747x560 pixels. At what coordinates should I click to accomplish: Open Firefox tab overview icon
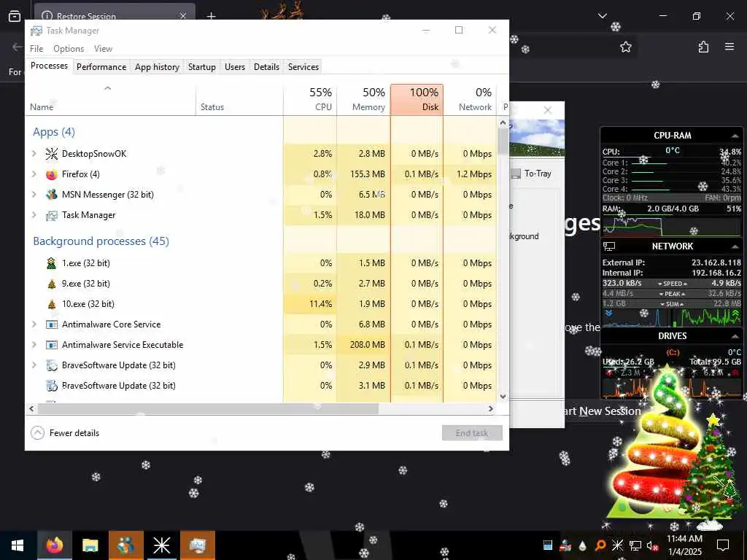pyautogui.click(x=15, y=16)
